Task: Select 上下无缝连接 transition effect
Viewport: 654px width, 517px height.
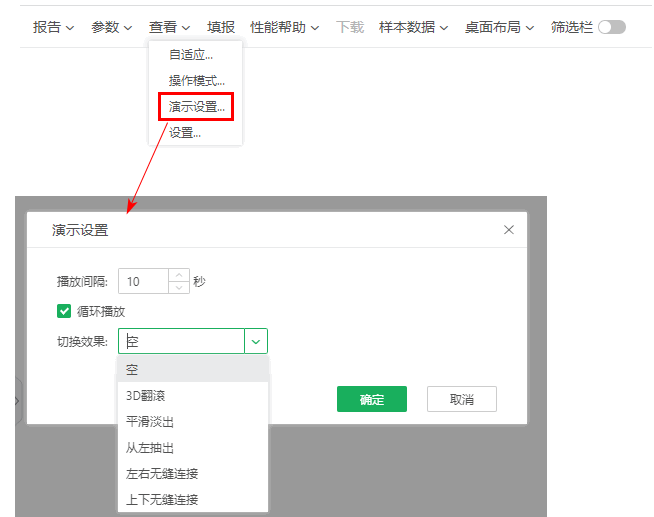Action: coord(193,499)
